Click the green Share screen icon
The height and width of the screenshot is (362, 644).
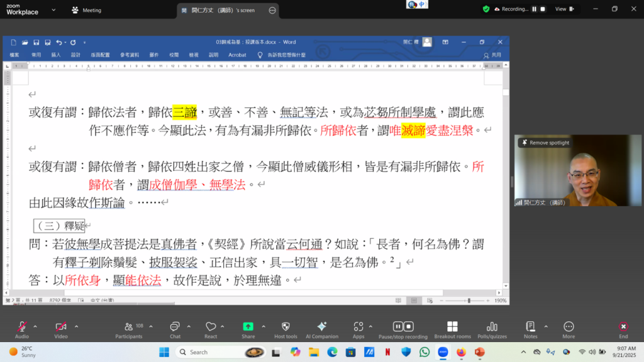tap(248, 327)
